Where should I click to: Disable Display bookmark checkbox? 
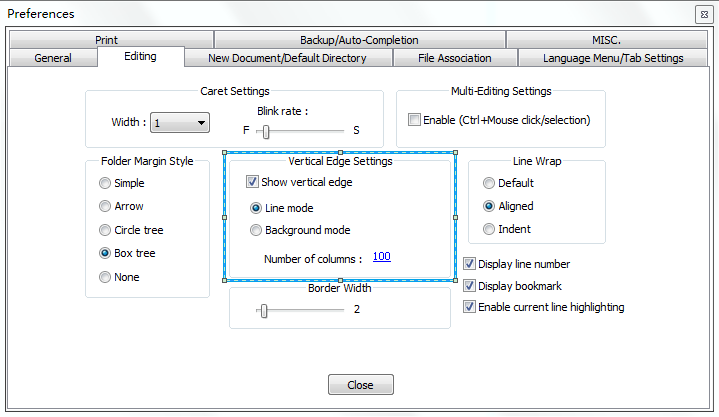coord(470,286)
